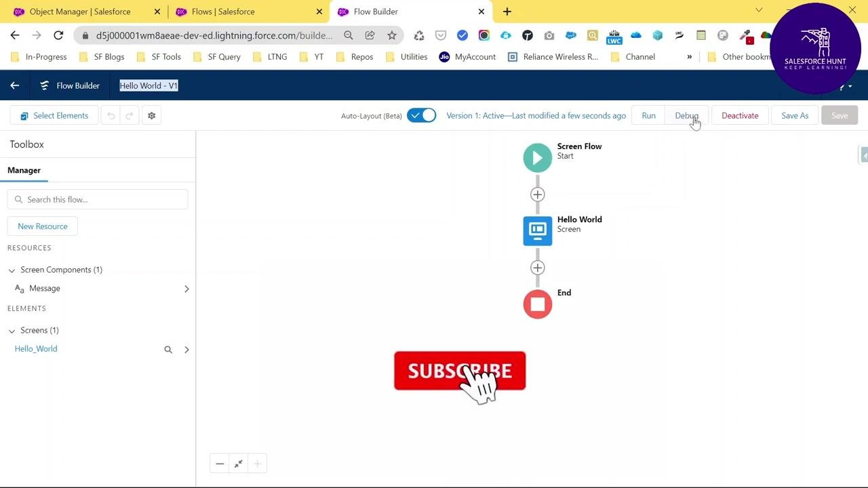Click the Search this flow field
This screenshot has width=868, height=488.
(98, 199)
